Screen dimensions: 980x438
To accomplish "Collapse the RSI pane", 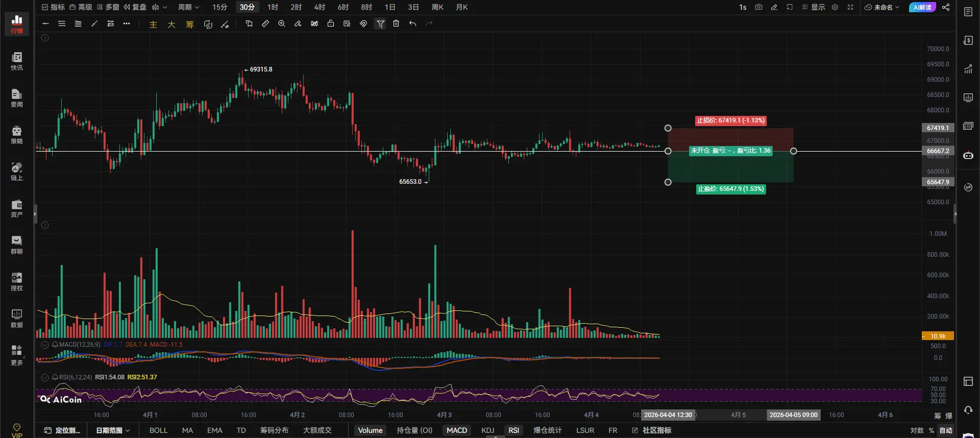I will coord(45,377).
